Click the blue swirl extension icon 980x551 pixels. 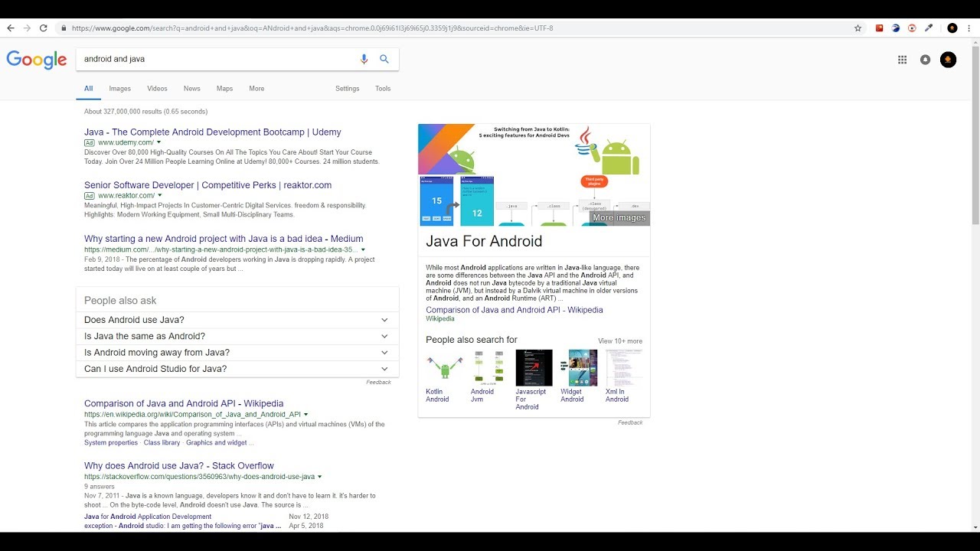pyautogui.click(x=896, y=28)
